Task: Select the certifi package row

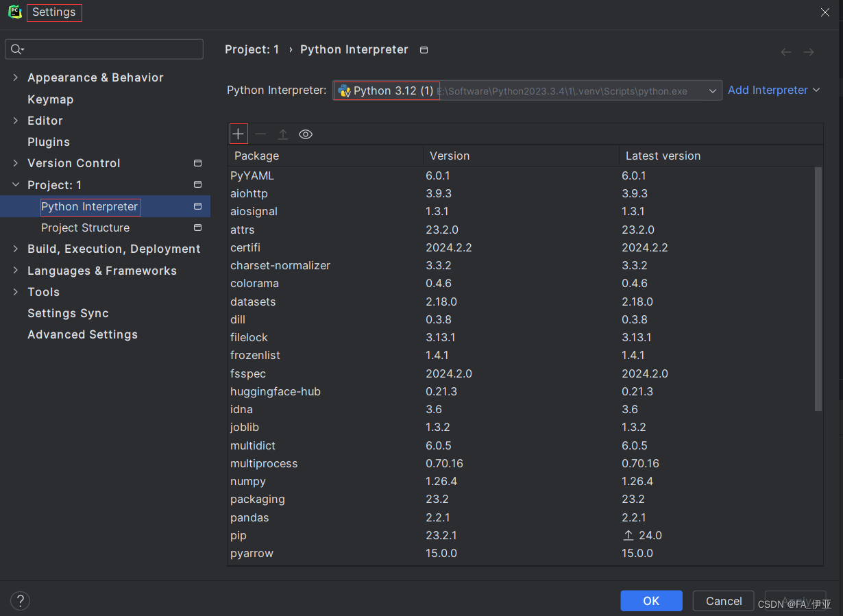Action: [x=521, y=247]
